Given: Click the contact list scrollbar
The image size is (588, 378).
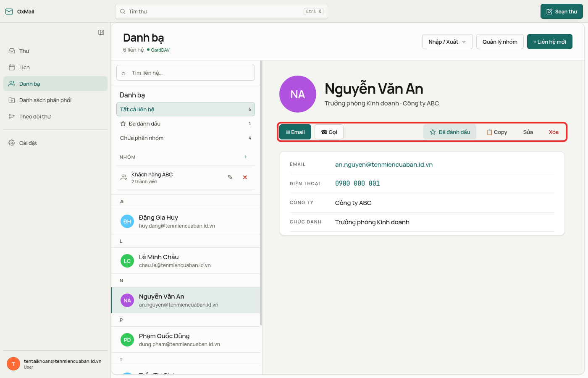Looking at the screenshot, I should pyautogui.click(x=261, y=193).
